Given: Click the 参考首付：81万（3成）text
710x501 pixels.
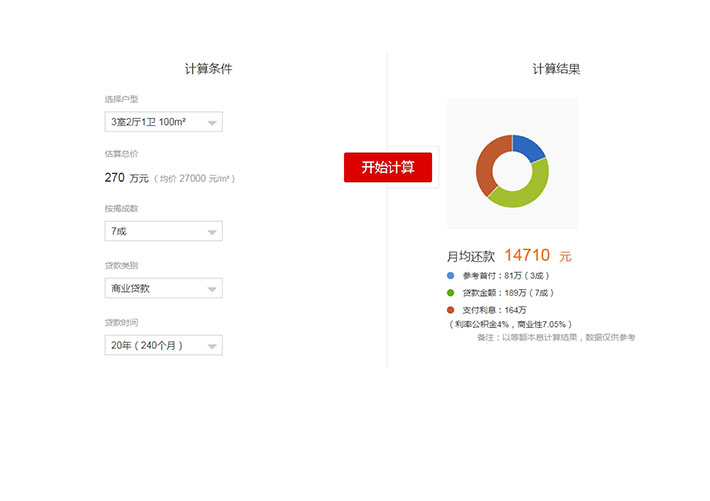Looking at the screenshot, I should coord(506,275).
